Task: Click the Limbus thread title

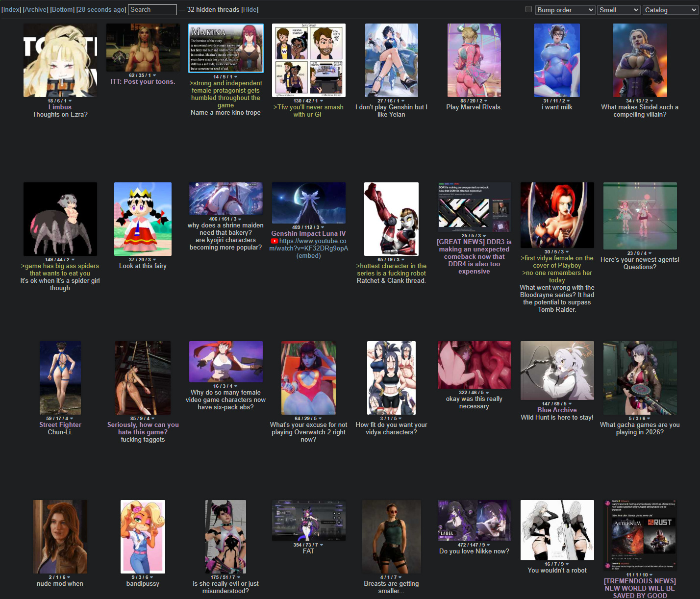Action: (x=60, y=107)
